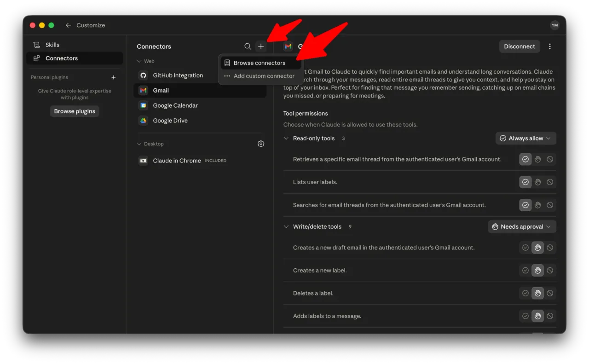Set always allow for Searches for email threads
Screen dimensions: 589x364
pos(525,205)
